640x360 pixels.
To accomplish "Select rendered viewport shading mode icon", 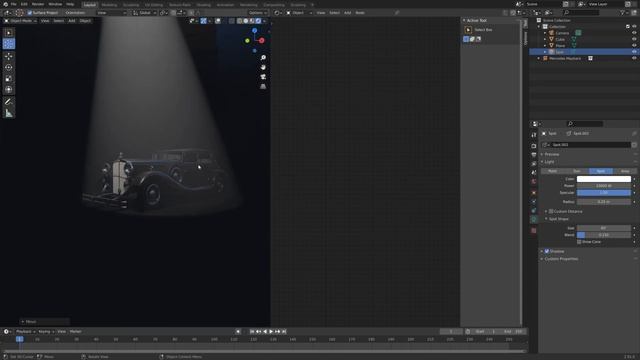I will click(x=258, y=21).
